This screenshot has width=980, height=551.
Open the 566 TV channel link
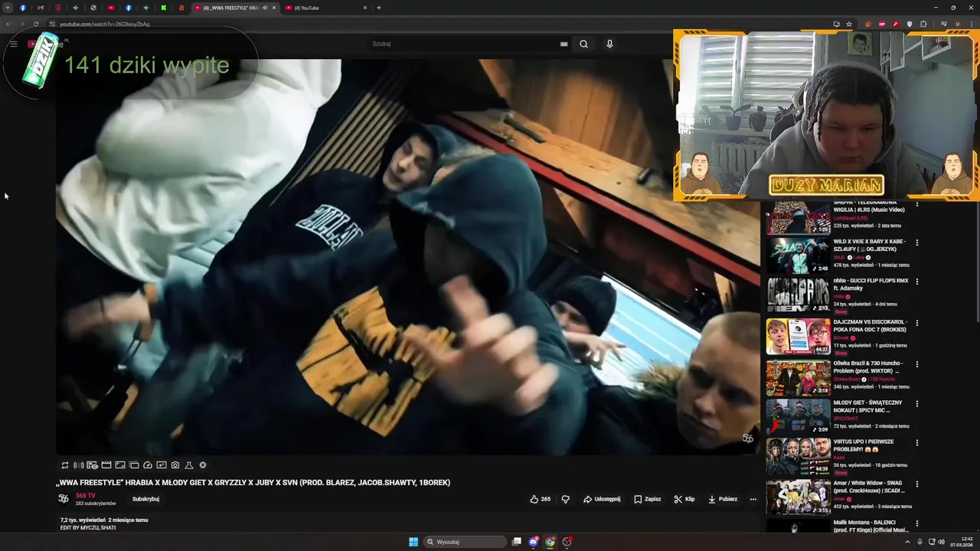coord(86,496)
